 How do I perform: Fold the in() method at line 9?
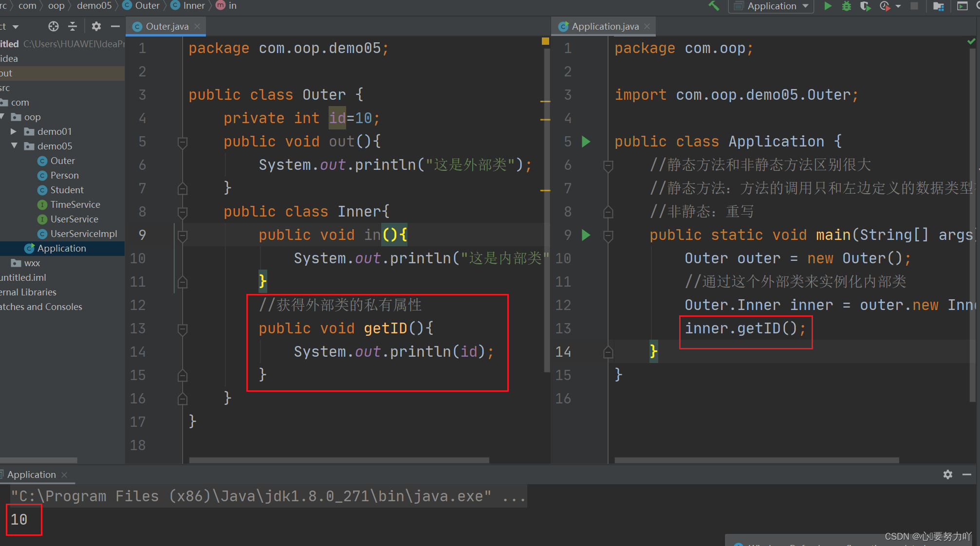pos(183,236)
